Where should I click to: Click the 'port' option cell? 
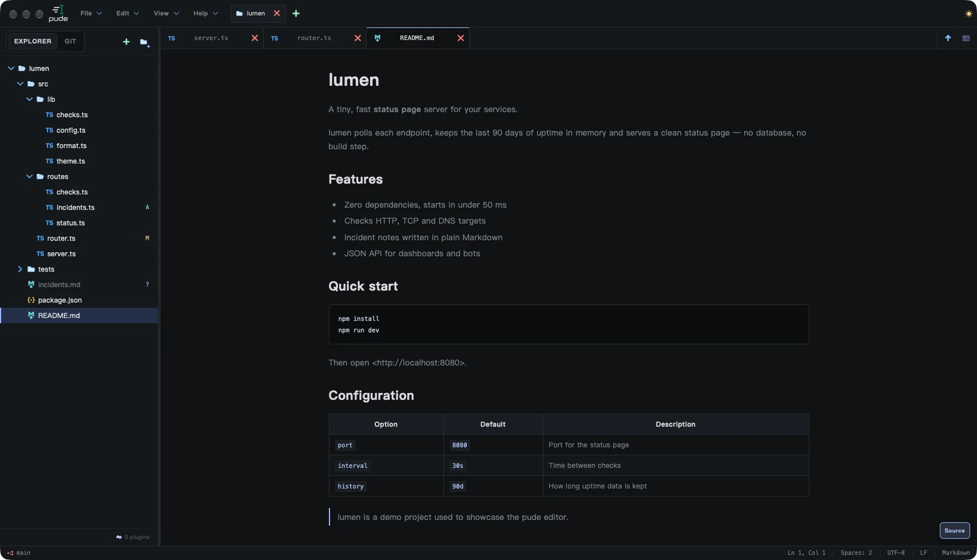(386, 445)
